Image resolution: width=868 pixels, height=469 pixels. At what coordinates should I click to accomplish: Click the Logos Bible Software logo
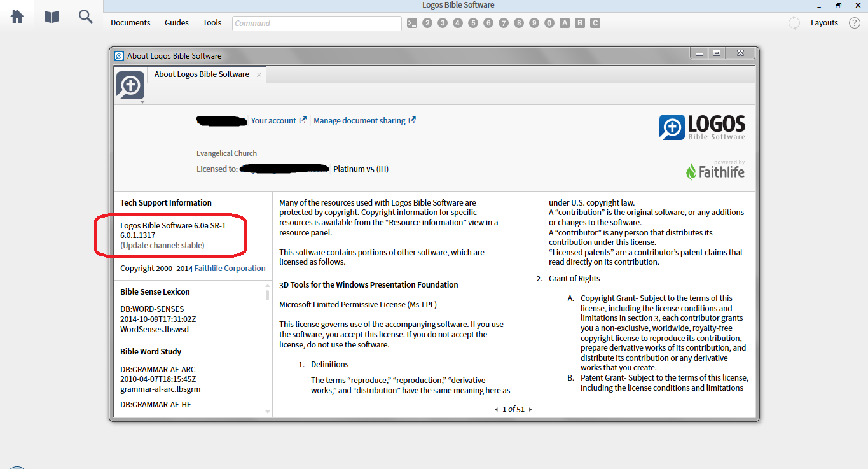(x=702, y=127)
